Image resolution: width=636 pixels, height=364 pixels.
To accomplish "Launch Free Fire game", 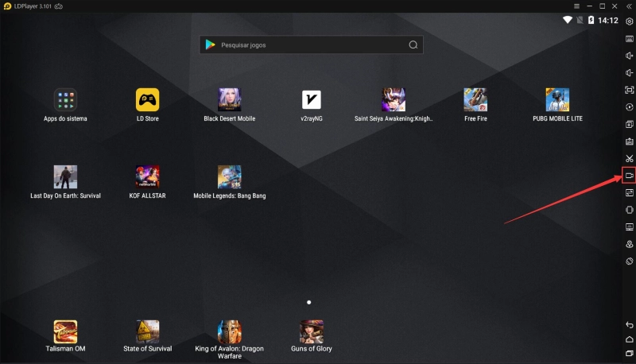I will click(475, 99).
